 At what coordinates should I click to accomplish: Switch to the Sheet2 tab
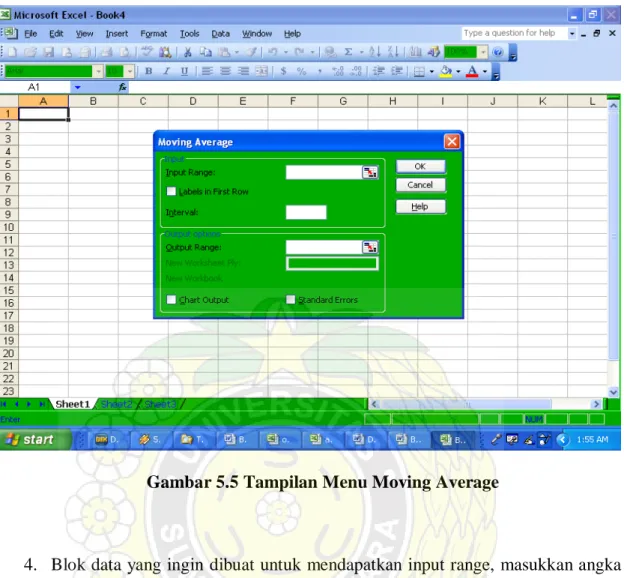click(x=116, y=404)
